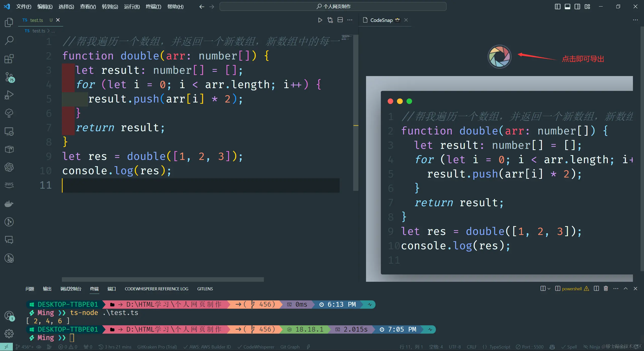Toggle the secondary sidebar from title bar

pyautogui.click(x=578, y=7)
